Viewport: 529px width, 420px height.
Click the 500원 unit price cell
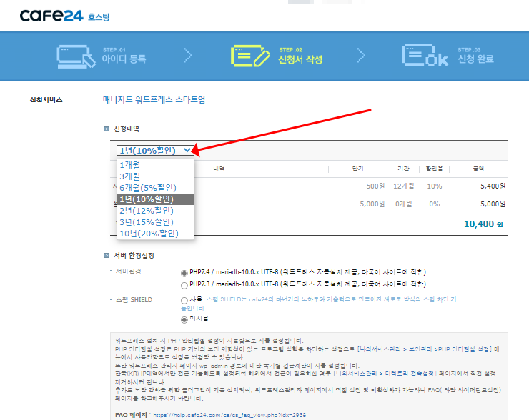tap(375, 186)
